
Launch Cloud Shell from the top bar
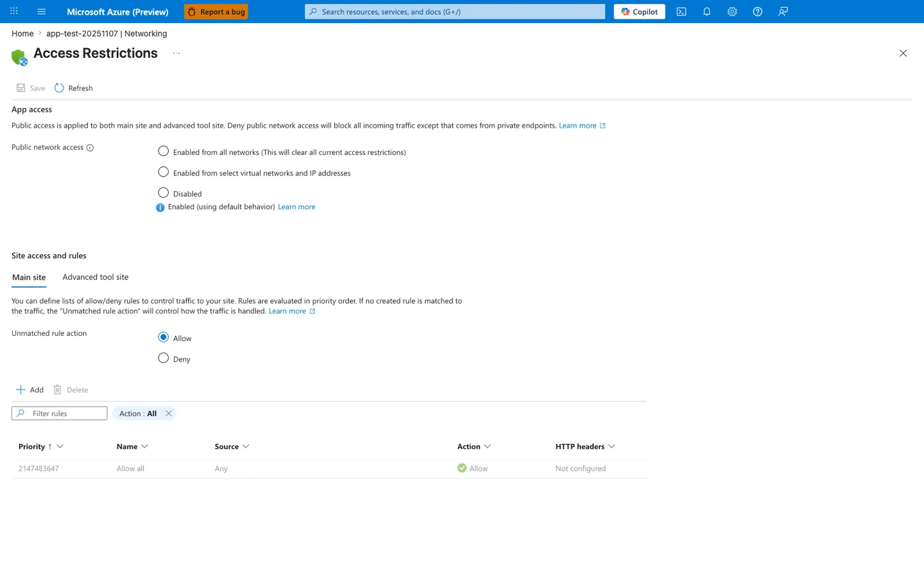point(681,12)
